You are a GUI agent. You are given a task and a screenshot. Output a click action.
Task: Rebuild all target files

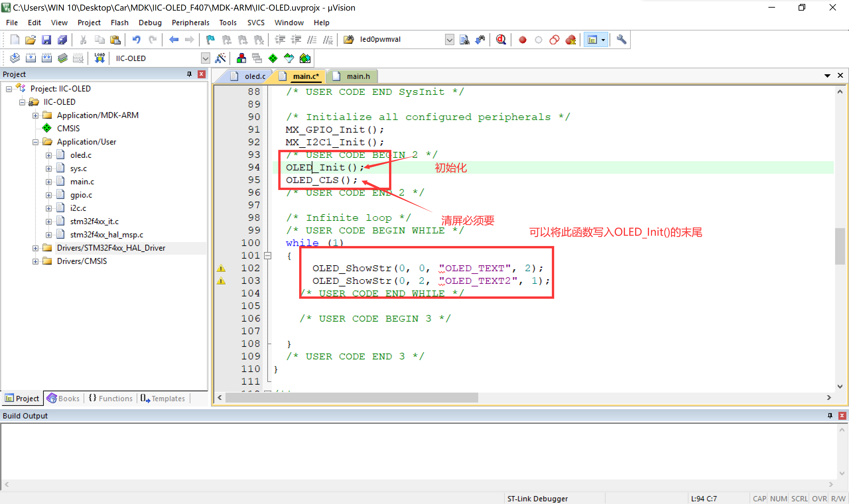click(x=47, y=58)
